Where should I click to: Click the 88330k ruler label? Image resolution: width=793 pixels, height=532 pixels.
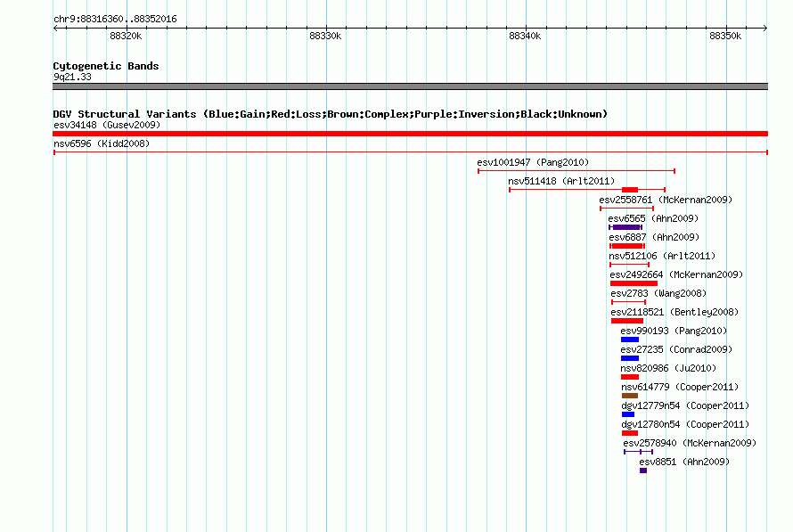(325, 36)
